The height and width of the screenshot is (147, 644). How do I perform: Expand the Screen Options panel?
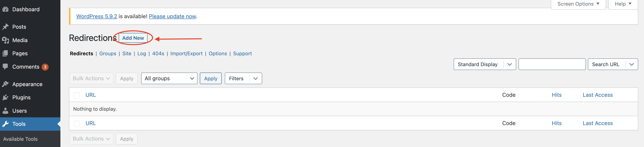point(578,4)
